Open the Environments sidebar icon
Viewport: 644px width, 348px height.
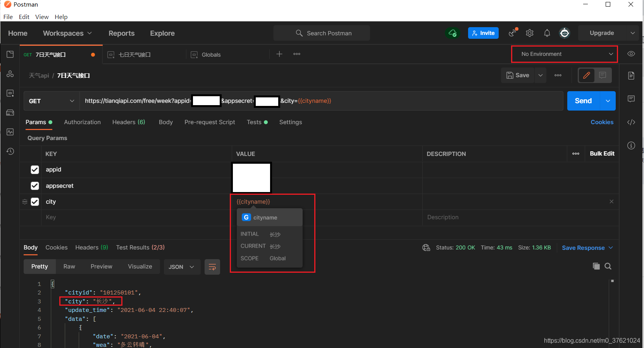pos(10,93)
